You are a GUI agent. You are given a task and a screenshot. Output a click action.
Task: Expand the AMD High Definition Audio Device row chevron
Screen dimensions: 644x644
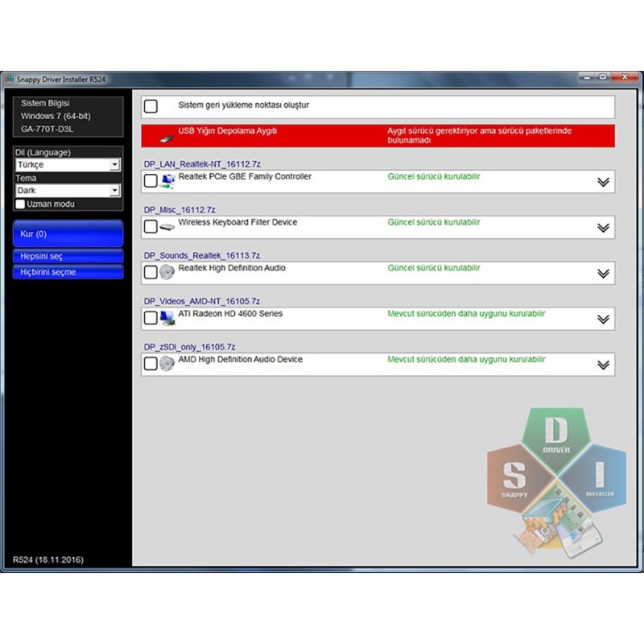coord(603,365)
